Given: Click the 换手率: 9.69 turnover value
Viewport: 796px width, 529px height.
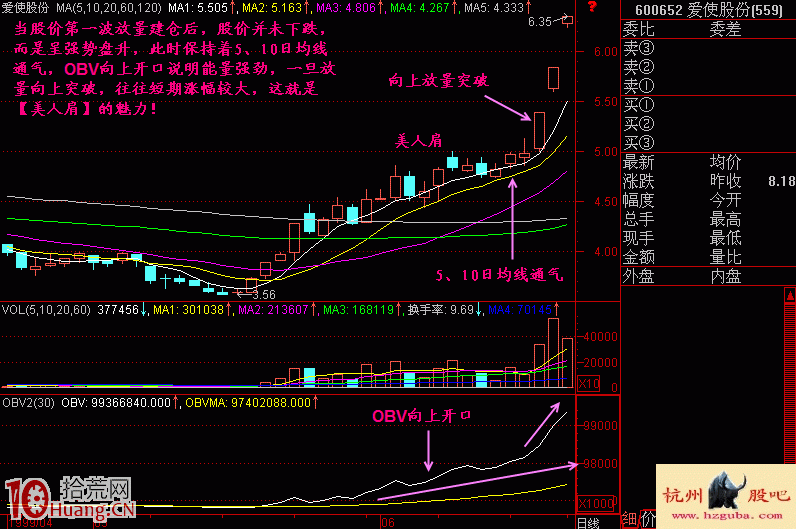Looking at the screenshot, I should [x=441, y=310].
